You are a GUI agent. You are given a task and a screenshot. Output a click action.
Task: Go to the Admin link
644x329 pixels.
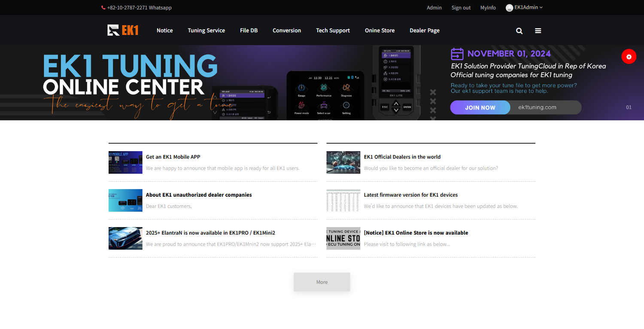pyautogui.click(x=434, y=8)
